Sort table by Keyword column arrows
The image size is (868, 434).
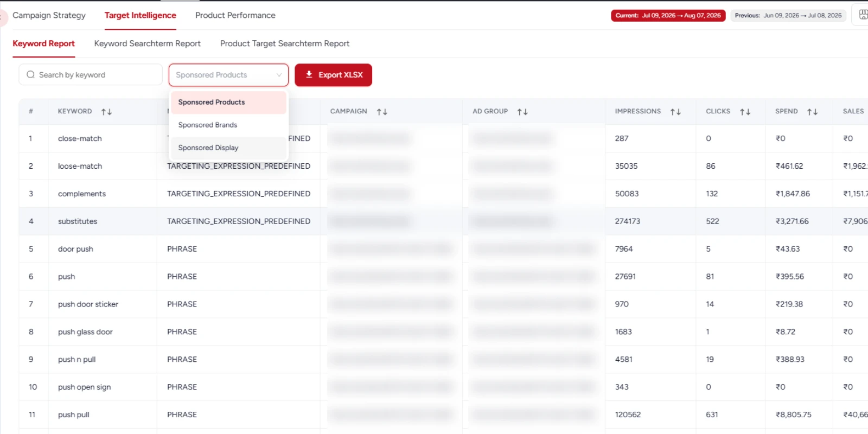(x=106, y=112)
